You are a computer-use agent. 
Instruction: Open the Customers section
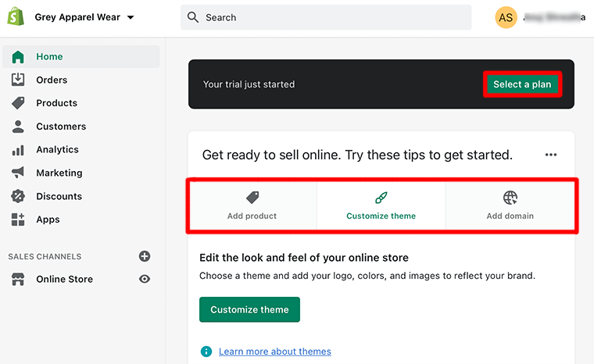61,127
